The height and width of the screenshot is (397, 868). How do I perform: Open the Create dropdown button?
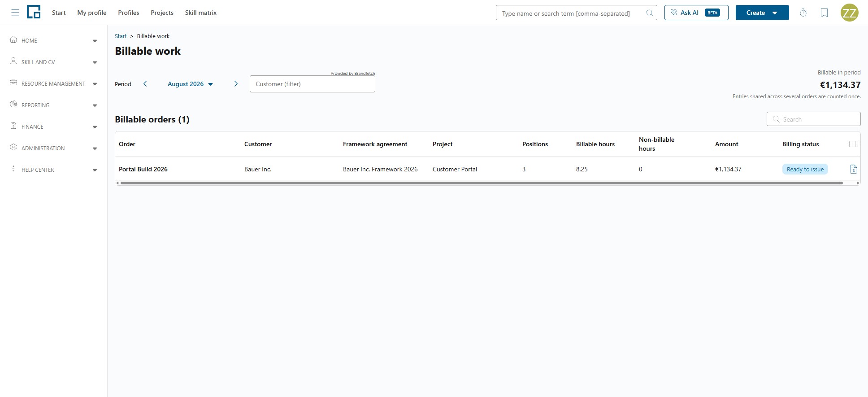762,13
